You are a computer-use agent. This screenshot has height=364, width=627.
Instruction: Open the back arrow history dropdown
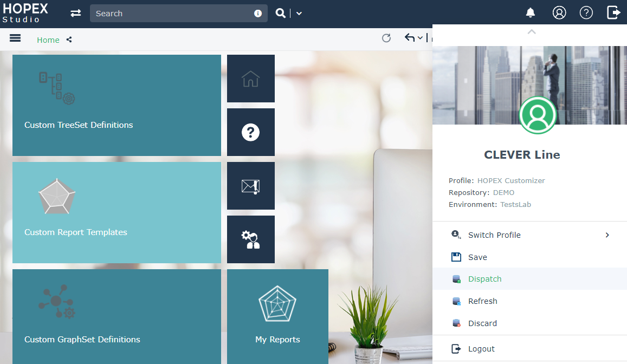(420, 38)
